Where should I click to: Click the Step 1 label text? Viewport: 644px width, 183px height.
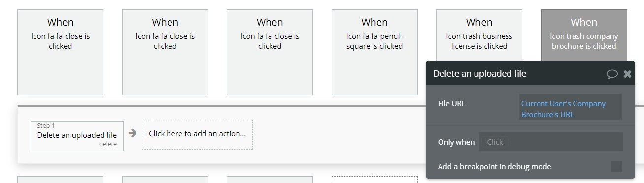[46, 126]
